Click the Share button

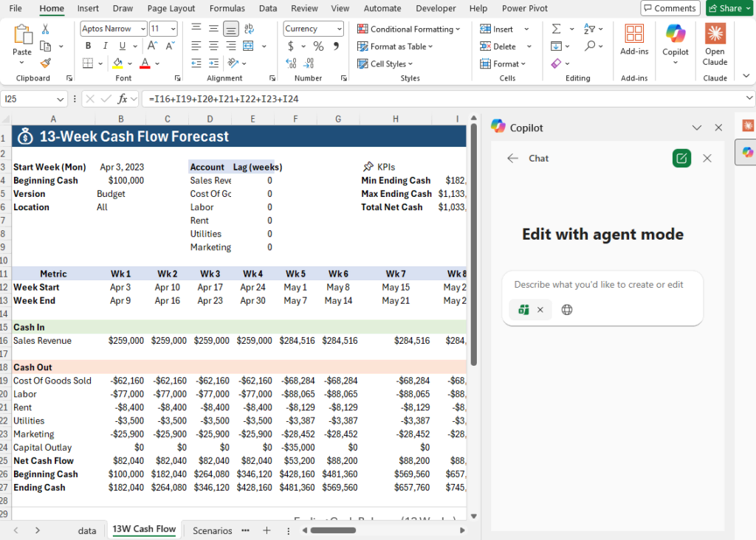(729, 8)
